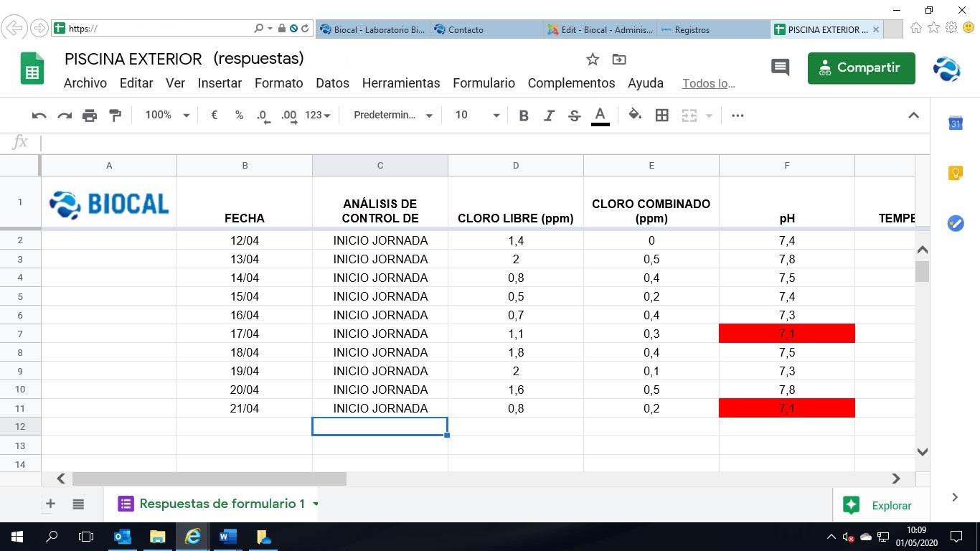Viewport: 980px width, 551px height.
Task: Click the Undo arrow icon
Action: pyautogui.click(x=39, y=116)
